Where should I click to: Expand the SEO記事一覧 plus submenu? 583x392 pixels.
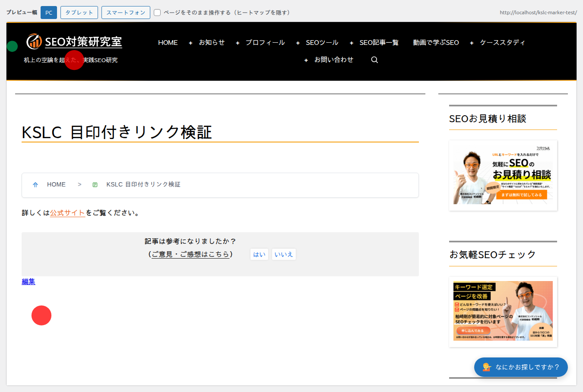coord(352,43)
